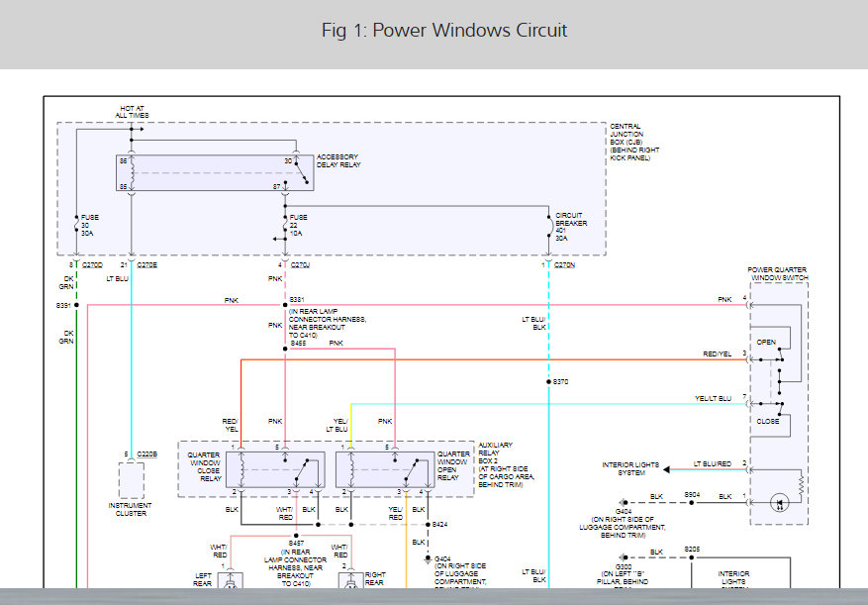Click the 'YEL/LT BLU' wire label near switch pin 7
Viewport: 868px width, 605px height.
[713, 398]
